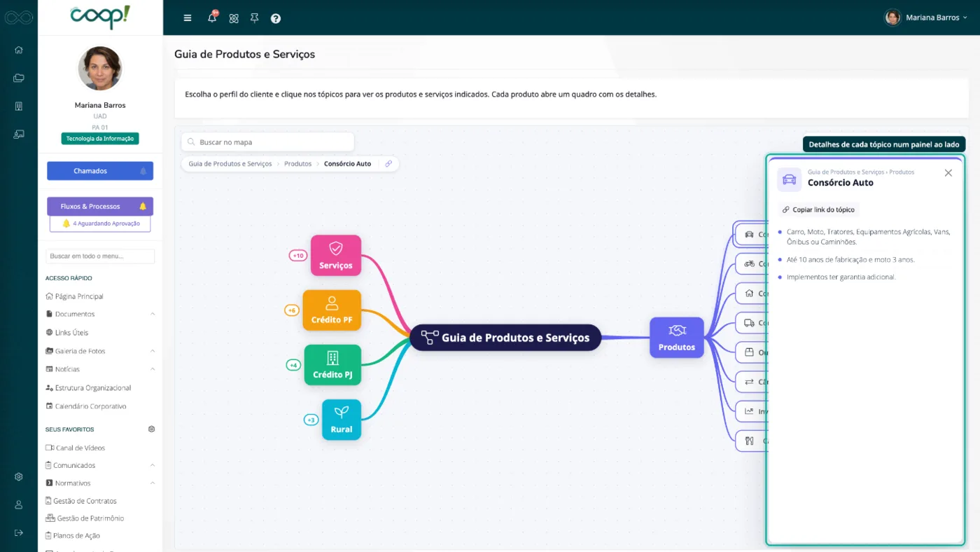This screenshot has width=980, height=552.
Task: Expand the Galeria de Fotos chevron
Action: click(x=153, y=351)
